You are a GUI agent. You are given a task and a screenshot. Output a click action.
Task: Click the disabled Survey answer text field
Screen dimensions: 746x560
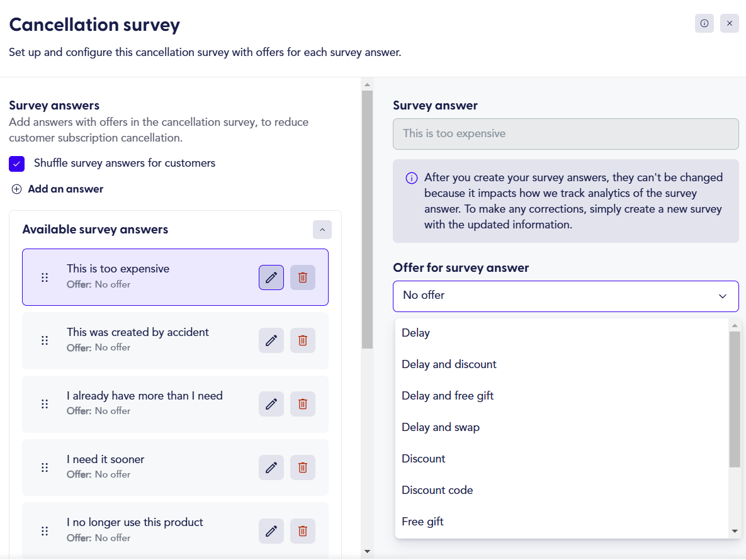click(x=566, y=134)
